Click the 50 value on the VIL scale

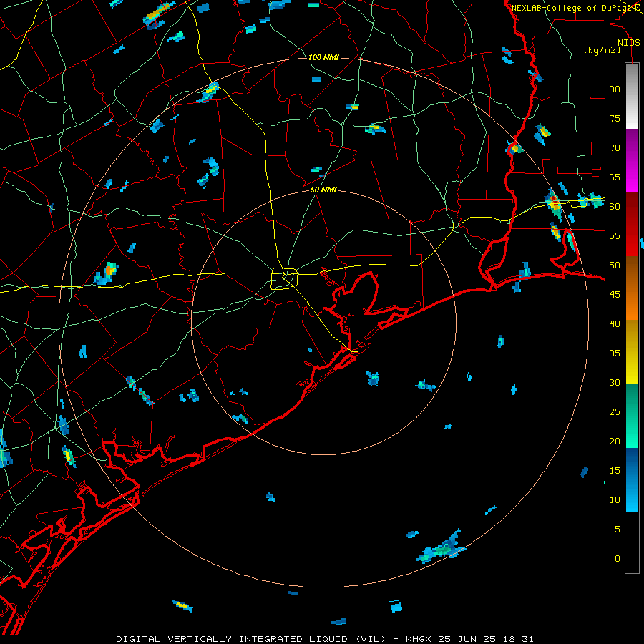click(x=615, y=265)
